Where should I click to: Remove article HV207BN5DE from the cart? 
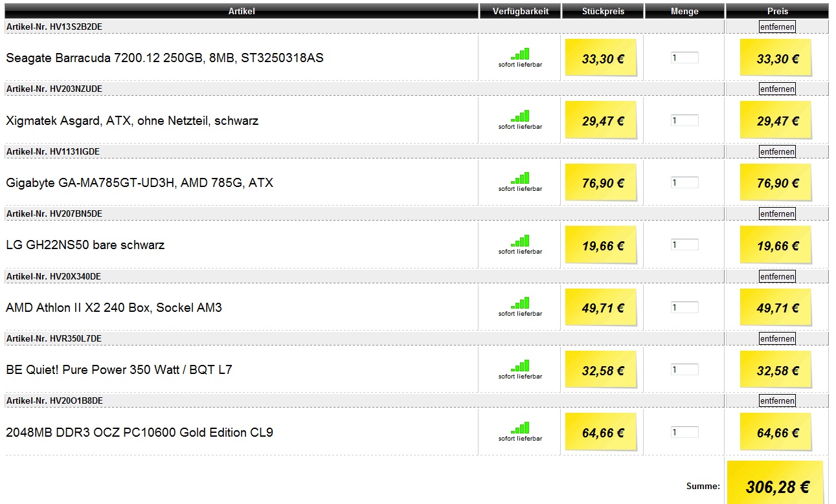coord(777,214)
